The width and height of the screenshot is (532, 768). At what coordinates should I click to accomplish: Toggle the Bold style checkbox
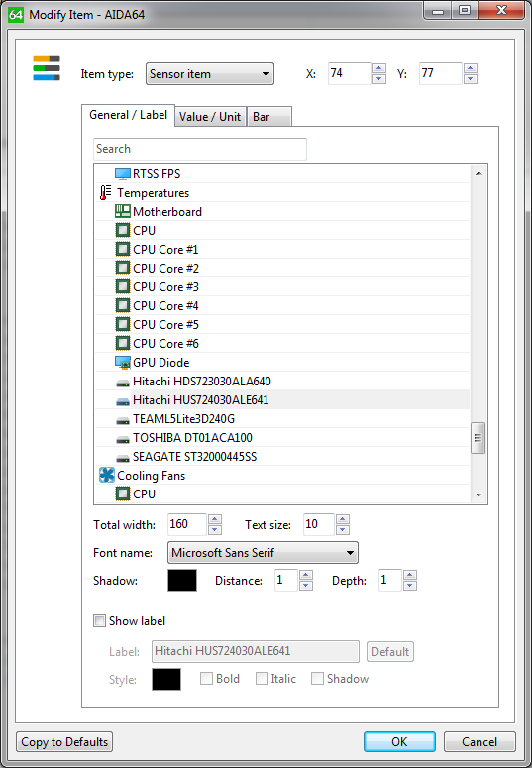(207, 679)
